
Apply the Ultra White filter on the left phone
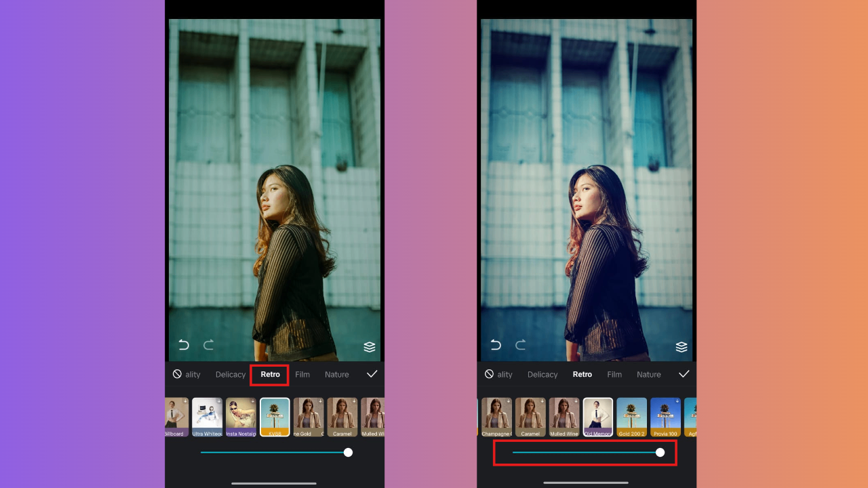click(208, 417)
